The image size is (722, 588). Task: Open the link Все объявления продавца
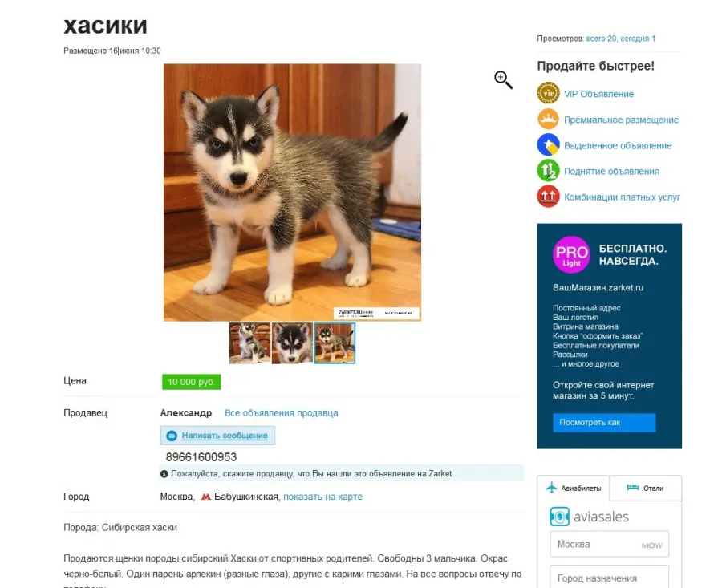tap(282, 413)
